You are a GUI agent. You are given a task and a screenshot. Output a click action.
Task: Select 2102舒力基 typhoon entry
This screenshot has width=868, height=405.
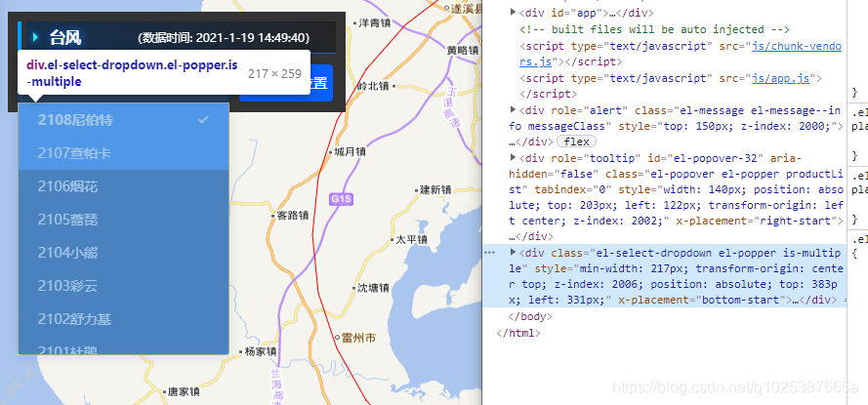123,319
